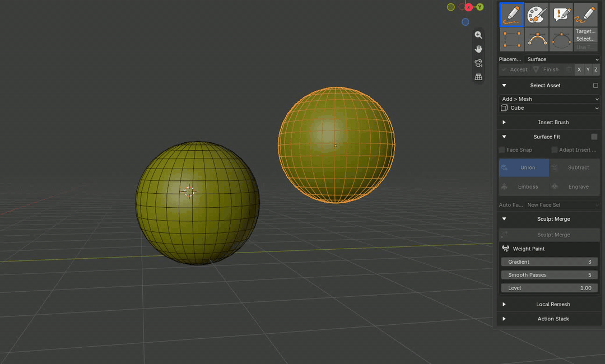Select the Union boolean mode
This screenshot has width=605, height=364.
[x=524, y=168]
